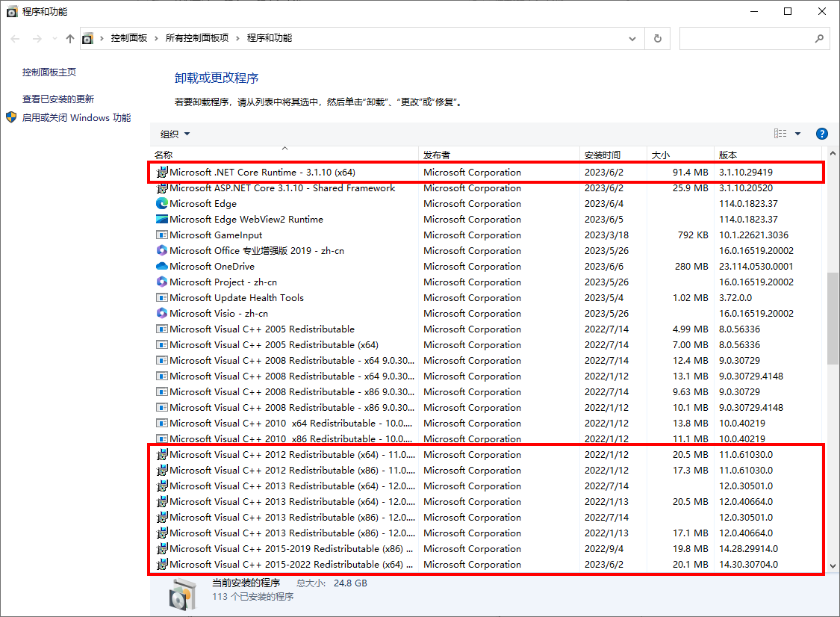Click the Visual C++ 2012 (x64) row icon
The width and height of the screenshot is (840, 617).
tap(162, 455)
